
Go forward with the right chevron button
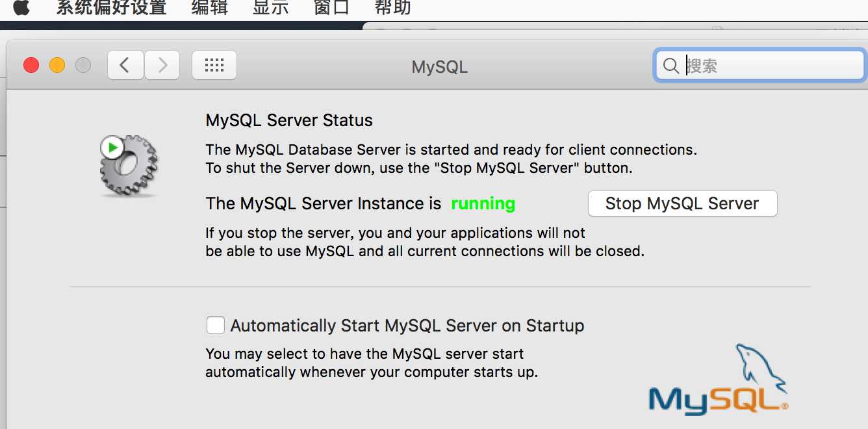click(x=162, y=65)
